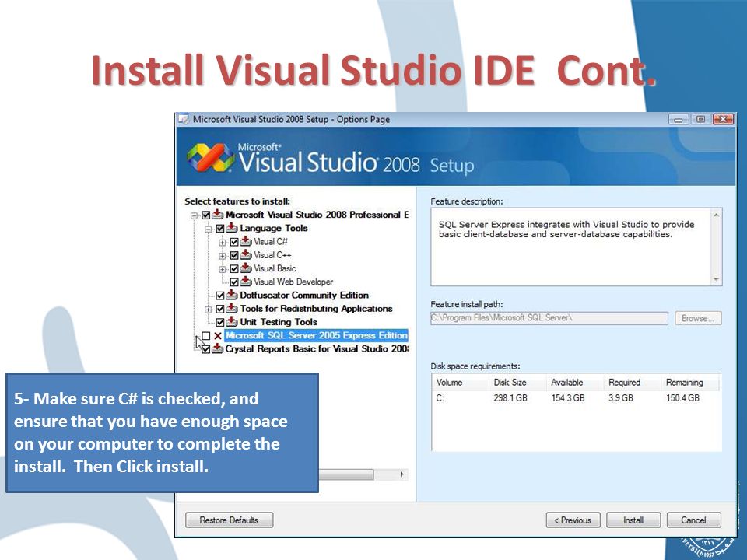The height and width of the screenshot is (560, 747).
Task: Click setup window title bar icon
Action: coord(184,119)
